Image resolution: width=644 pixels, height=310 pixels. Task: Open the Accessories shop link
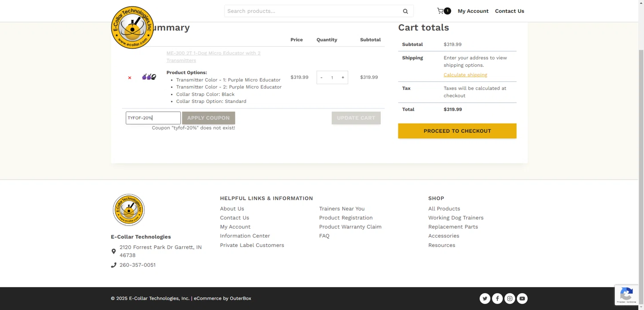[444, 236]
